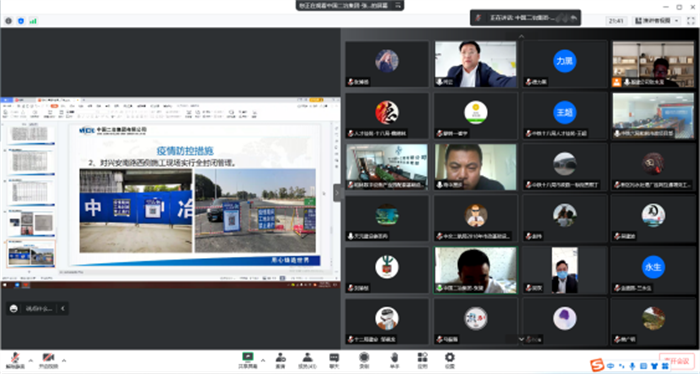Show next page of participants with the down chevron
Image resolution: width=700 pixels, height=374 pixels.
click(x=521, y=339)
